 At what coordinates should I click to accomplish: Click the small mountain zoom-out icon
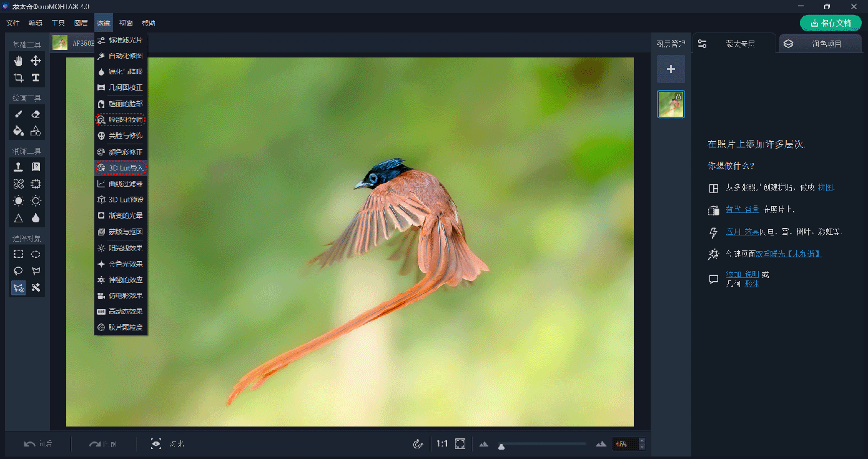pyautogui.click(x=484, y=444)
